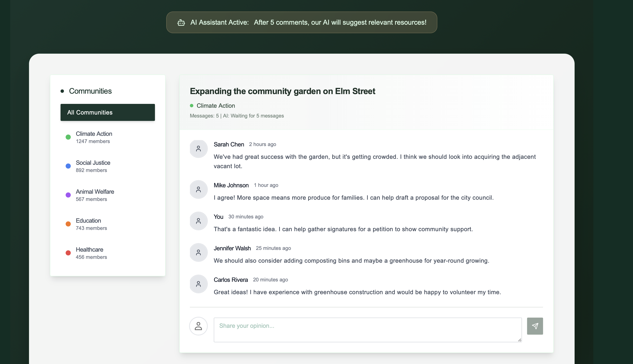Click Mike Johnson's avatar icon
The width and height of the screenshot is (633, 364).
198,189
